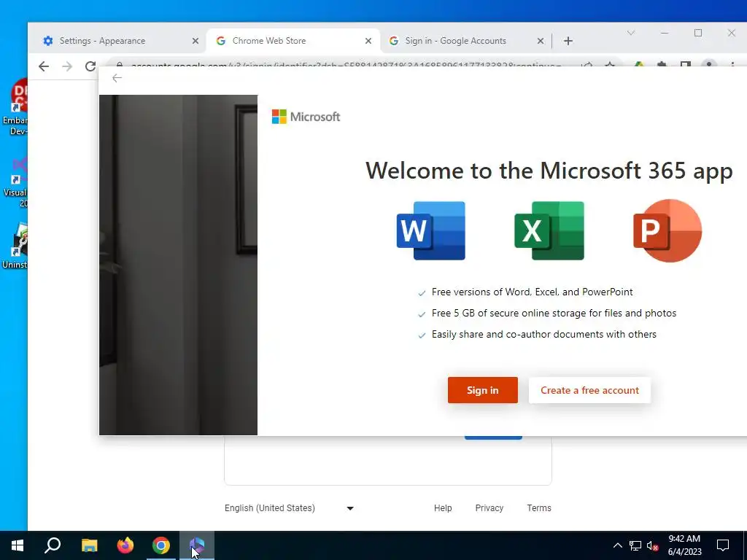Open the Embarcadero Dev desktop shortcut
Image resolution: width=747 pixels, height=560 pixels.
[15, 107]
